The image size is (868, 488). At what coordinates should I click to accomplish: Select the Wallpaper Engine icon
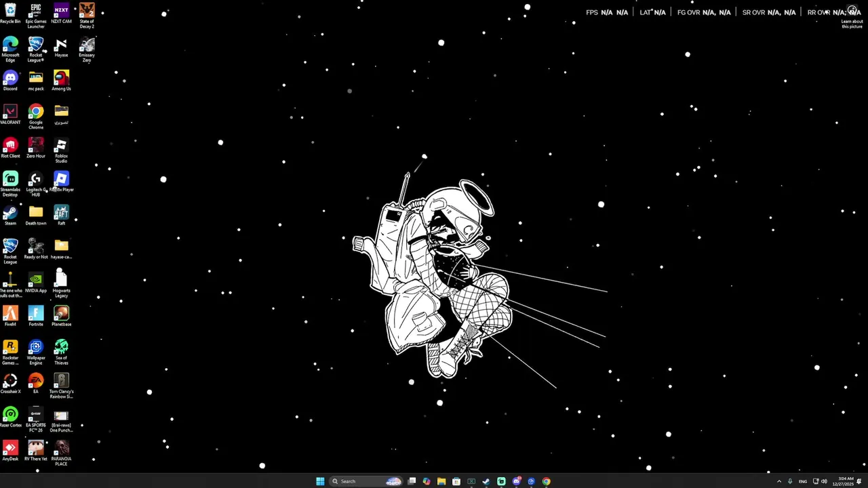click(36, 352)
